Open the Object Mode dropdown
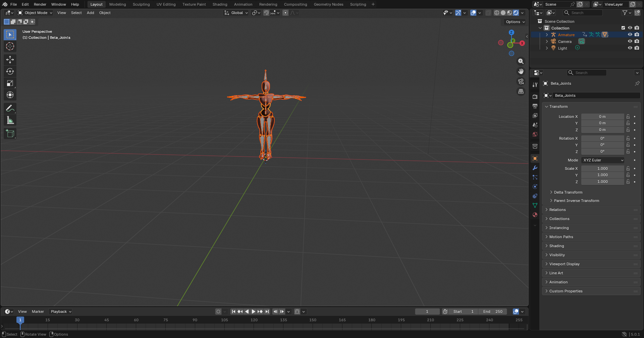Screen dimensions: 644x338 pyautogui.click(x=35, y=13)
